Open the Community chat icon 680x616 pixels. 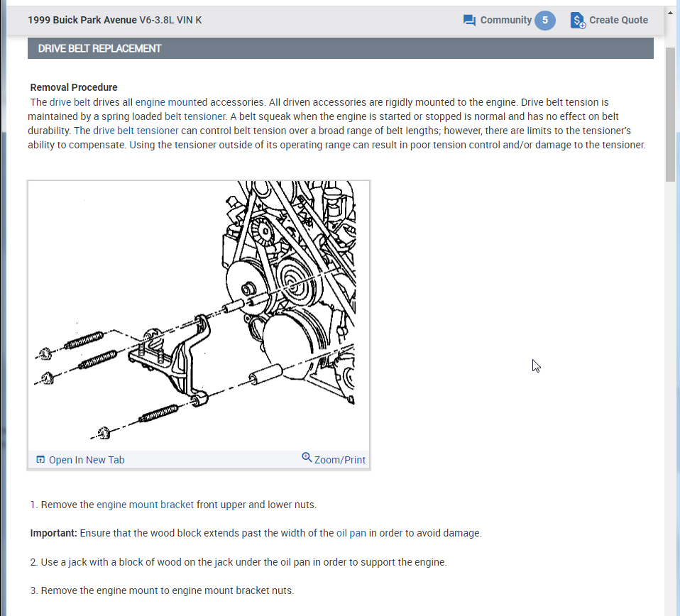click(469, 21)
